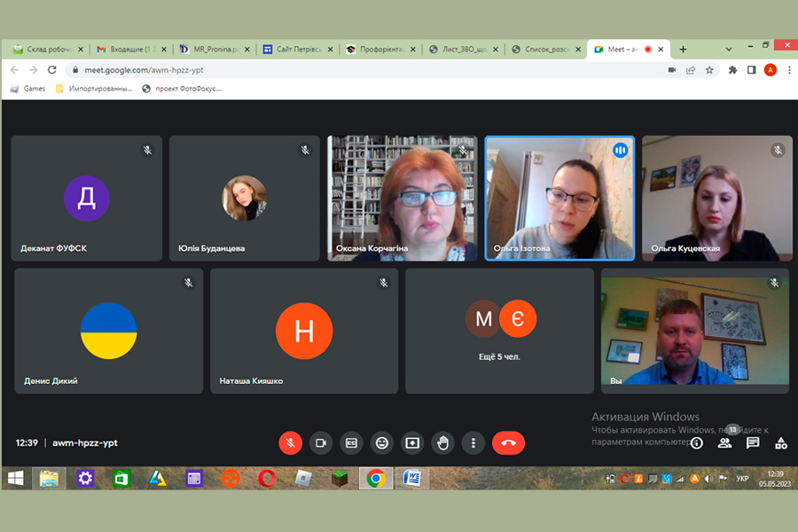798x532 pixels.
Task: Enable closed captions button
Action: (351, 443)
